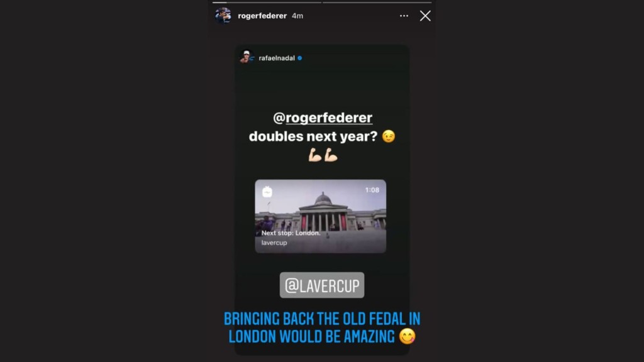
Task: Click the blue verified badge next to rafaelnadal
Action: point(300,58)
